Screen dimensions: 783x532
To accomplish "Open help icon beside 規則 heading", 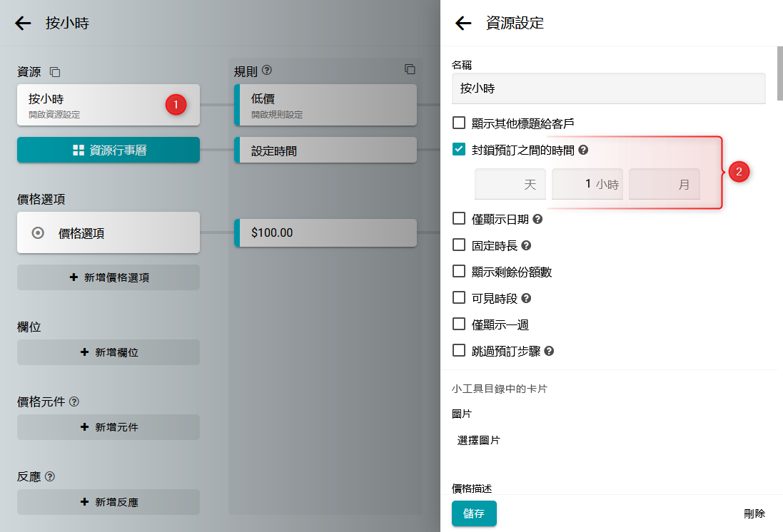I will pyautogui.click(x=267, y=71).
